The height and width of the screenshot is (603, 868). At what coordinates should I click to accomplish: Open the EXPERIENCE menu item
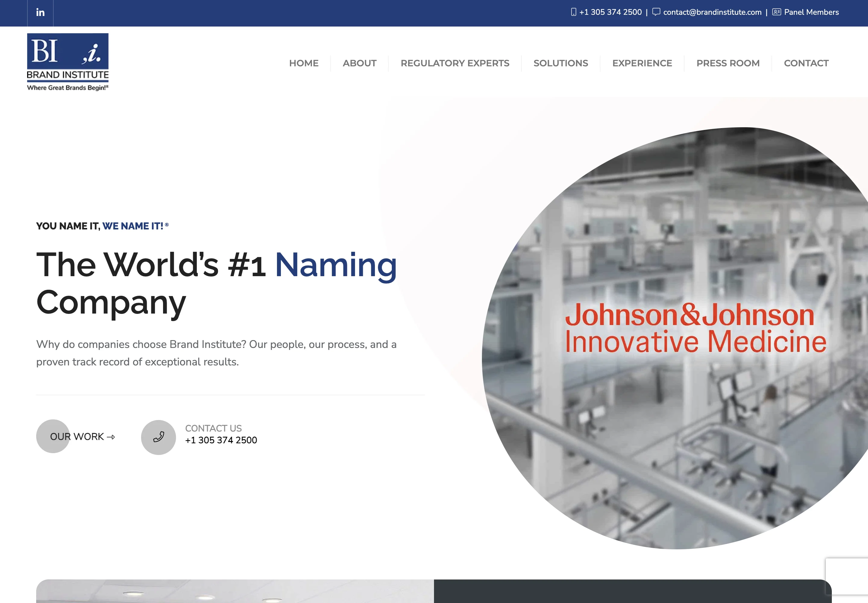642,63
